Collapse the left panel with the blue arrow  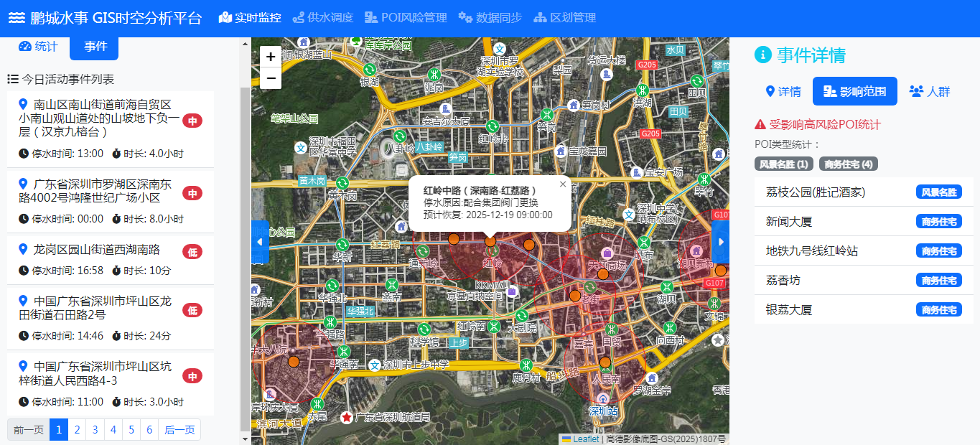pos(260,242)
